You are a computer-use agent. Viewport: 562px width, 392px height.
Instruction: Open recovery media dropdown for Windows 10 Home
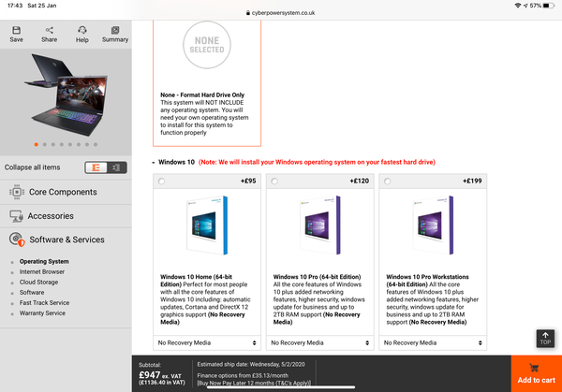207,342
